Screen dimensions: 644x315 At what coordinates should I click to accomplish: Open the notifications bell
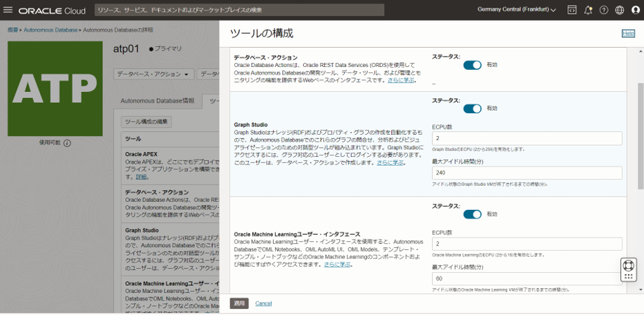click(588, 10)
